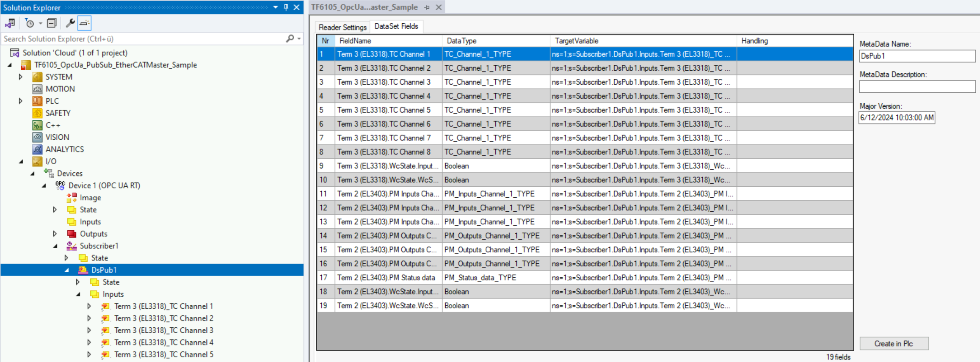Click the Properties wrench icon in toolbar
This screenshot has width=980, height=362.
point(70,23)
